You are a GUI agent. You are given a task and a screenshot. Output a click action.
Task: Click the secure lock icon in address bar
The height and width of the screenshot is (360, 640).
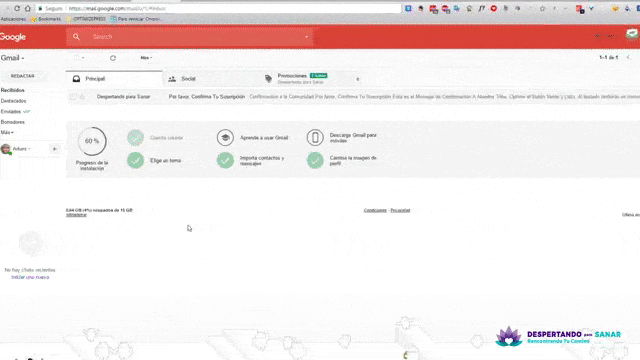click(40, 8)
